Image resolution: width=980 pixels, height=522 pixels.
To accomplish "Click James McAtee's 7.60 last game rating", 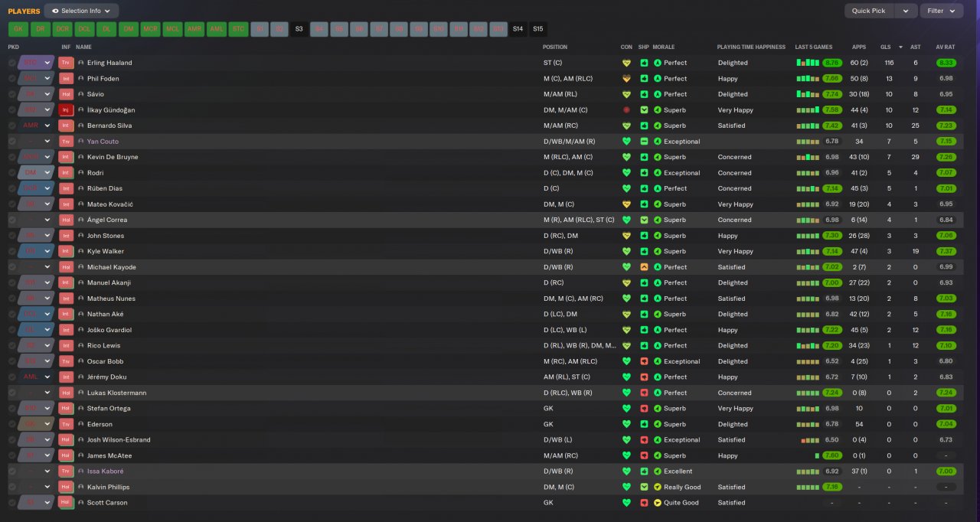I will (x=832, y=455).
